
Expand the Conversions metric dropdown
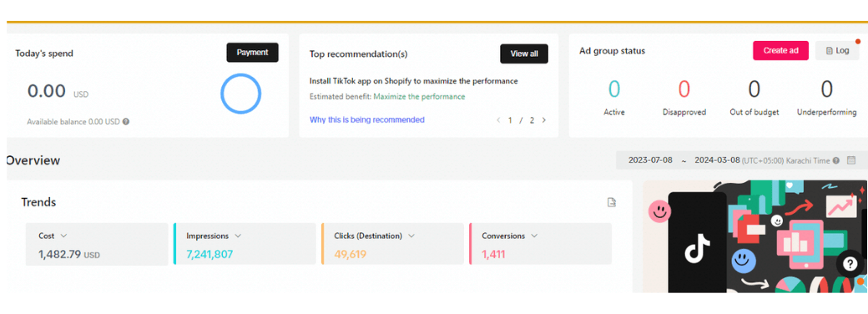(x=534, y=235)
